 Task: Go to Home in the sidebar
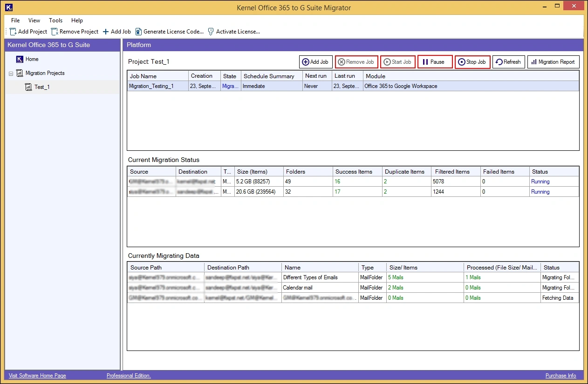tap(32, 59)
